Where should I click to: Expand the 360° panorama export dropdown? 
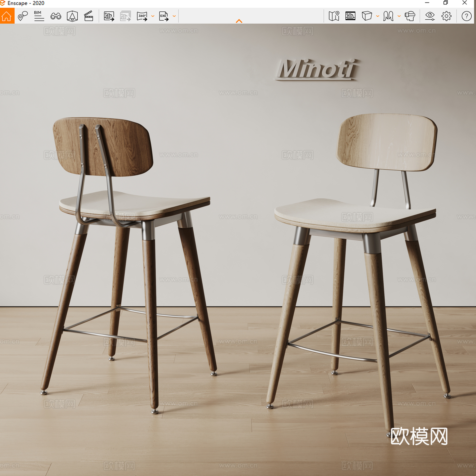click(x=153, y=16)
